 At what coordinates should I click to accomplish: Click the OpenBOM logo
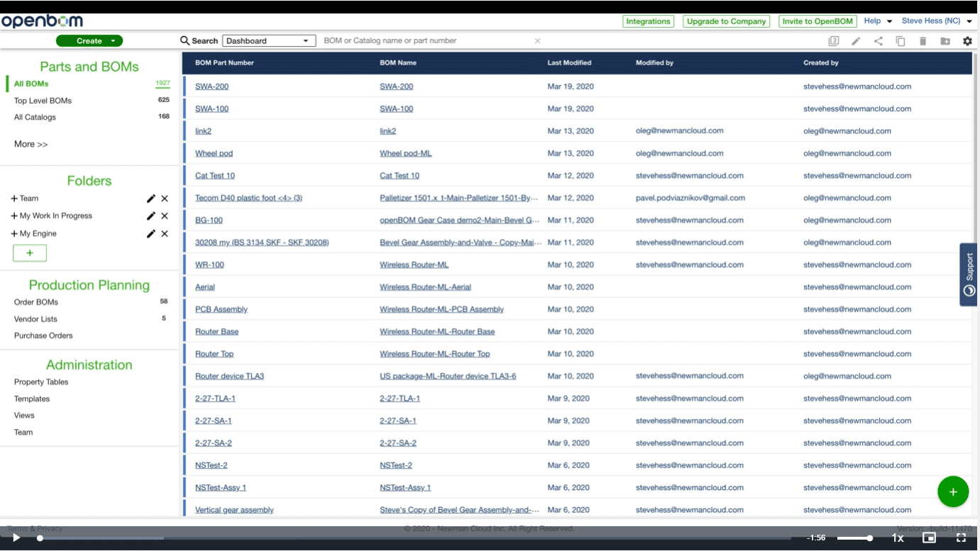(x=43, y=21)
